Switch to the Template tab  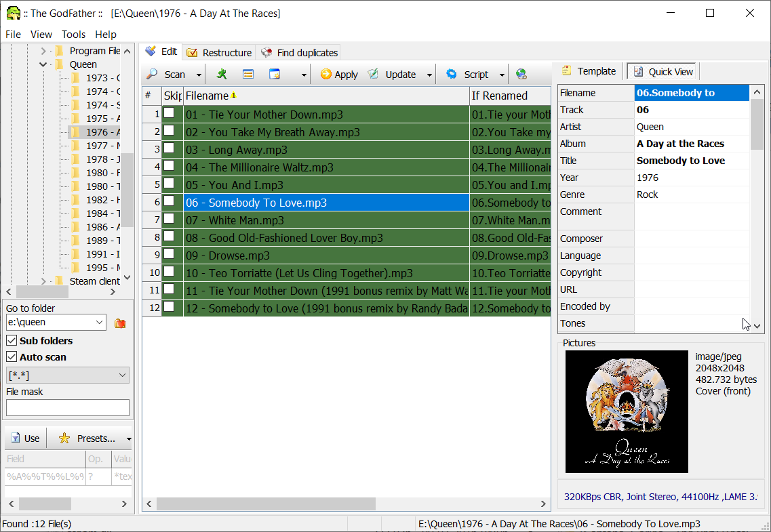point(589,71)
